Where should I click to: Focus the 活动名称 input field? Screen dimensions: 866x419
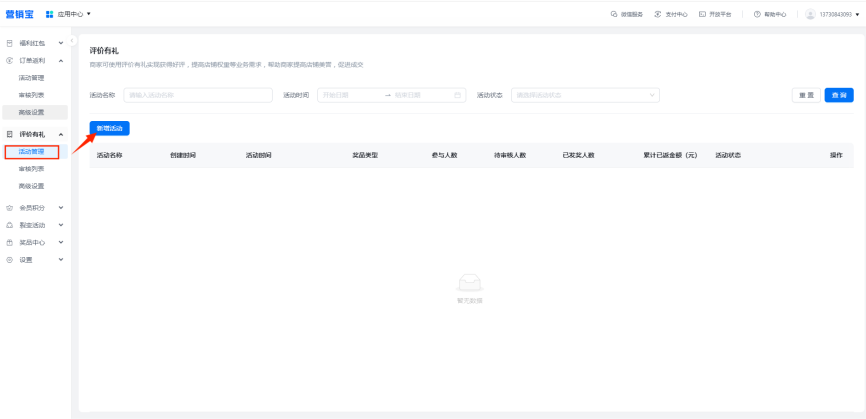tap(197, 95)
